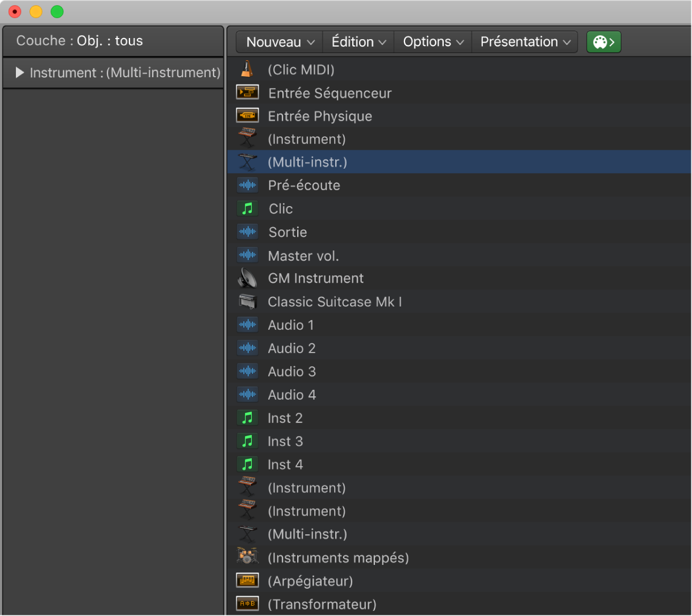The width and height of the screenshot is (692, 616).
Task: Click the waveform icon for Audio 3
Action: pyautogui.click(x=247, y=371)
